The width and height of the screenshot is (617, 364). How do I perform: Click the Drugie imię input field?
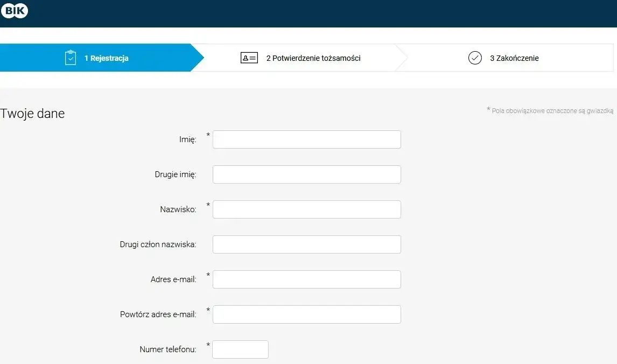point(306,174)
